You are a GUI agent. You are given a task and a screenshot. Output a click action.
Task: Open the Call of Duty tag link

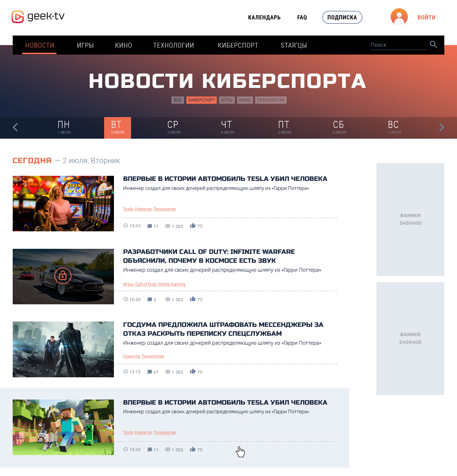[x=146, y=284]
